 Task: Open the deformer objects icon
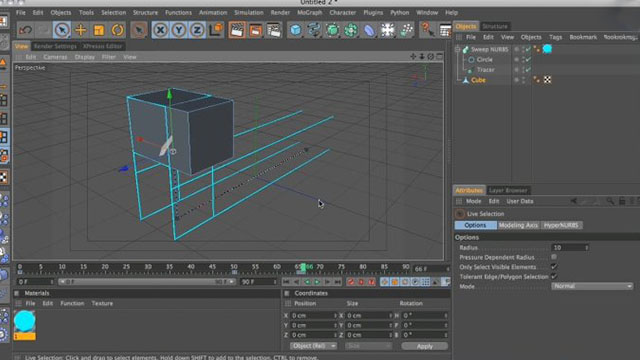[x=369, y=30]
